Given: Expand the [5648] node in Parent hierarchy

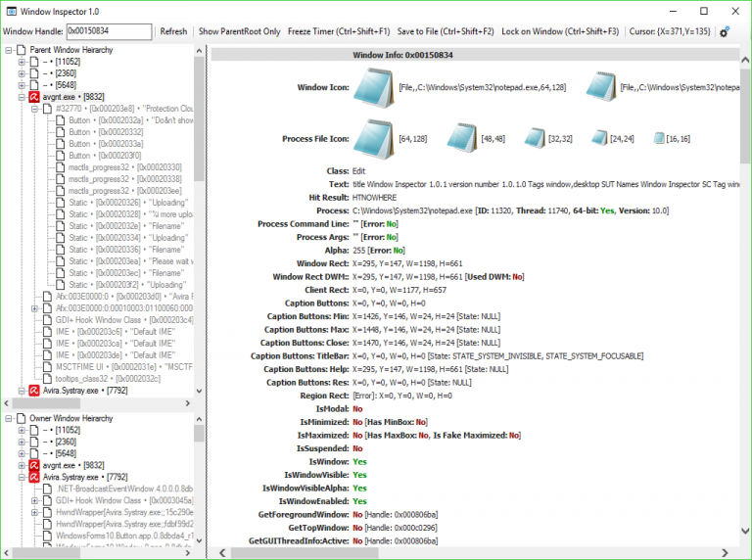Looking at the screenshot, I should (x=22, y=85).
